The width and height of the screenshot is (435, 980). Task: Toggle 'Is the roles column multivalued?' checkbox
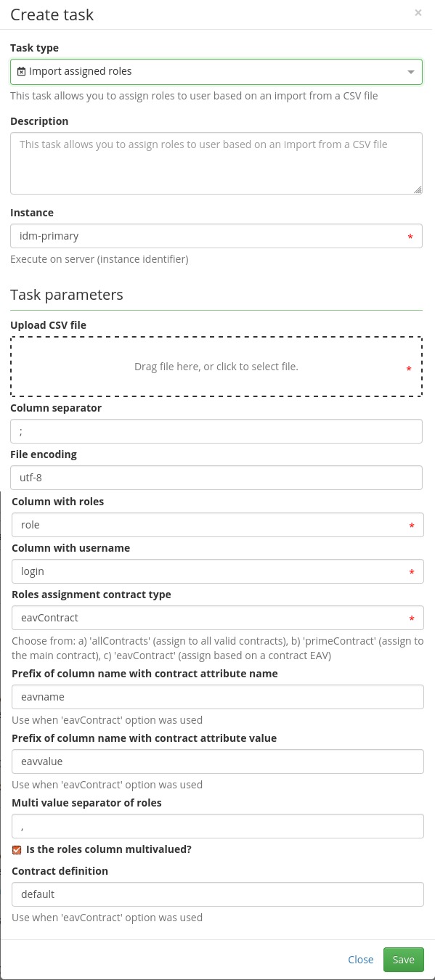point(17,849)
